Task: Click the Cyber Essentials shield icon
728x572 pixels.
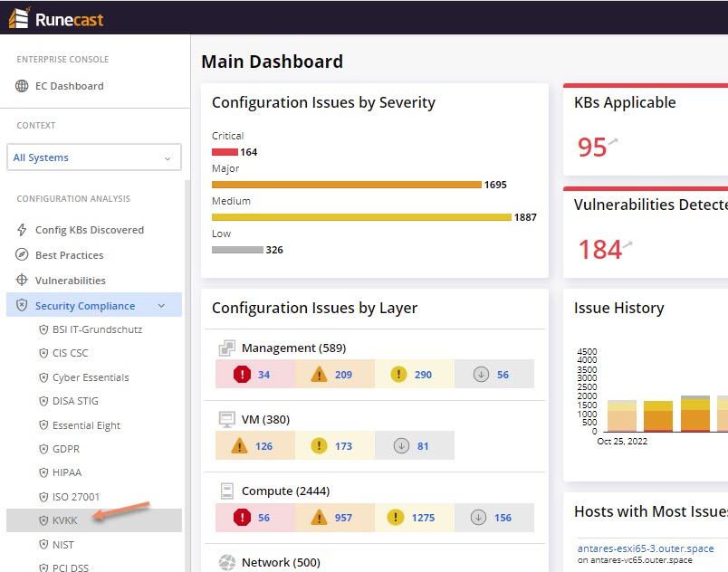Action: coord(43,377)
